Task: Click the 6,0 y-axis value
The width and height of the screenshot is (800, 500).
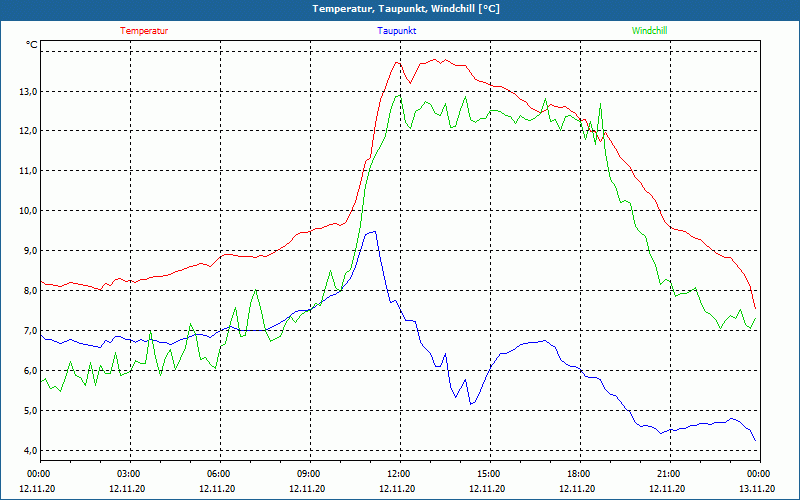Action: [31, 370]
